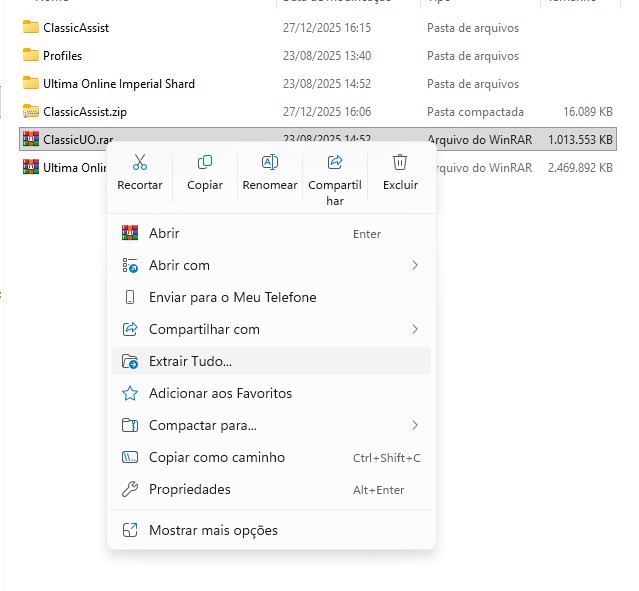Image resolution: width=639 pixels, height=591 pixels.
Task: Select the Profiles folder
Action: pos(62,55)
